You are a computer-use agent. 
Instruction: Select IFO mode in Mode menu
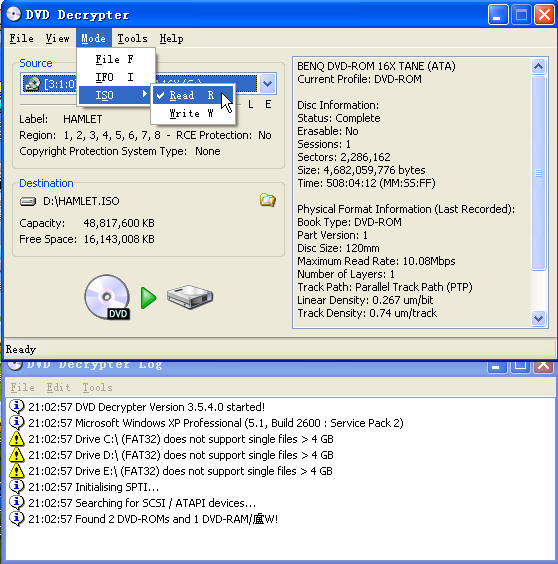[115, 77]
